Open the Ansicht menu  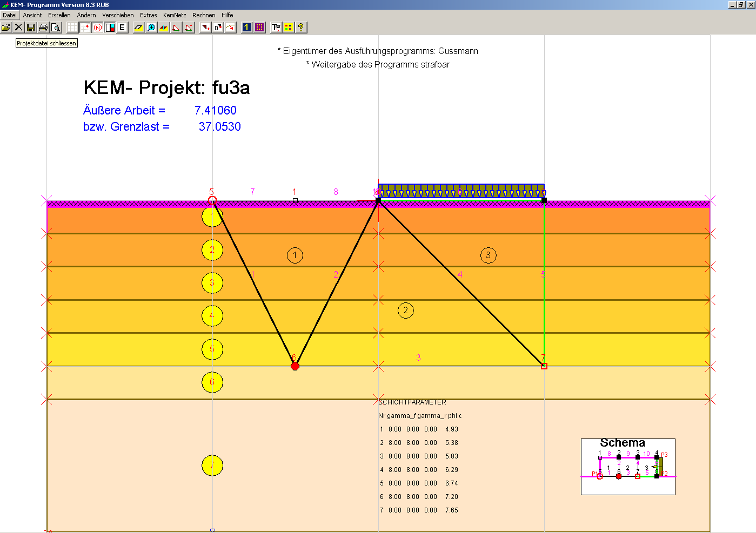click(x=32, y=15)
